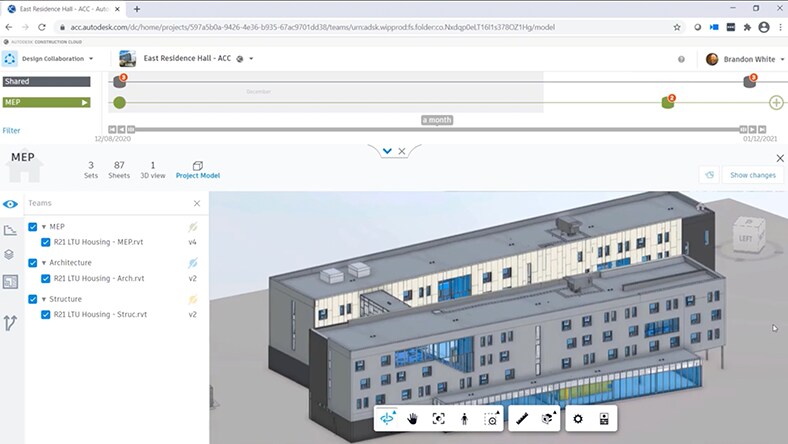Open the Layers icon in left sidebar

tap(10, 255)
